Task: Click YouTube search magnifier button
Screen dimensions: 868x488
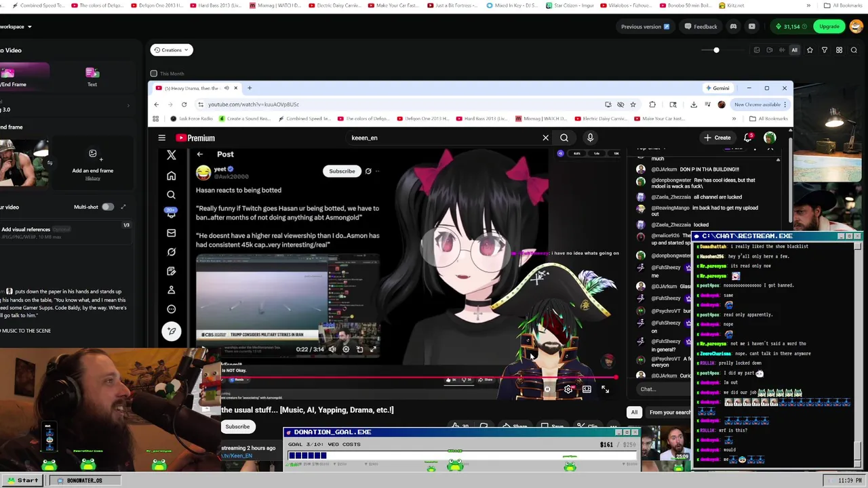Action: pyautogui.click(x=564, y=138)
